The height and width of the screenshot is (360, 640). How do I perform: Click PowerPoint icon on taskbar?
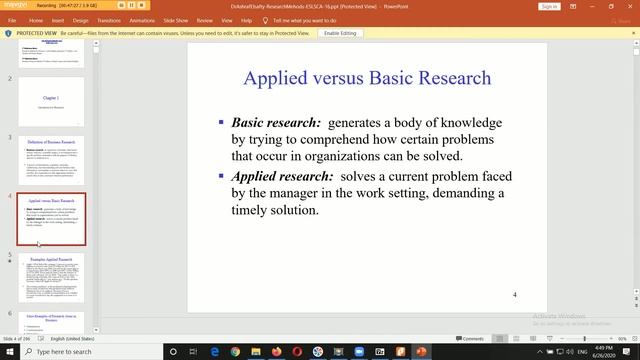pyautogui.click(x=421, y=351)
